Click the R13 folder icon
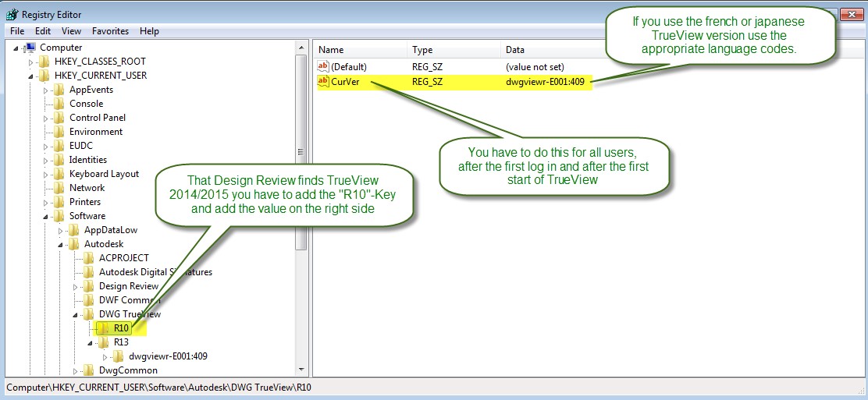 (104, 342)
